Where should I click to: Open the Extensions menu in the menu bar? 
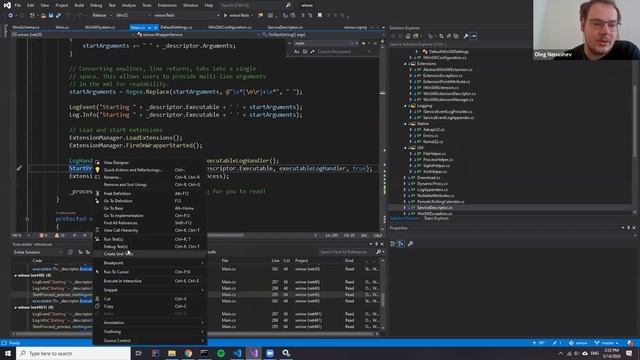click(x=167, y=5)
